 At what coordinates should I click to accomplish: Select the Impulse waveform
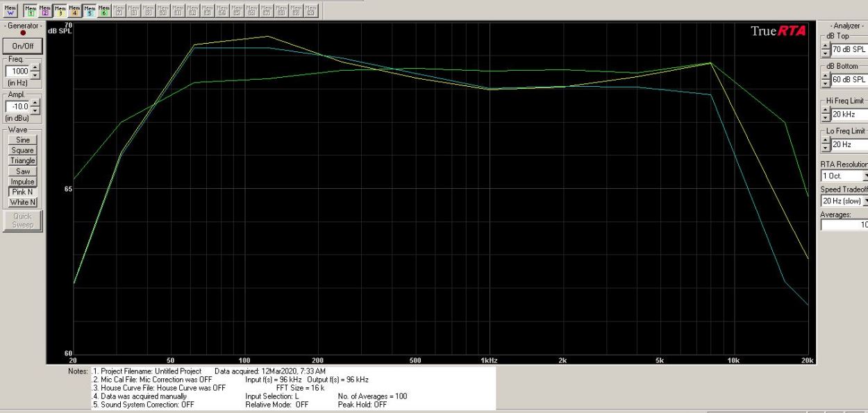(x=23, y=181)
